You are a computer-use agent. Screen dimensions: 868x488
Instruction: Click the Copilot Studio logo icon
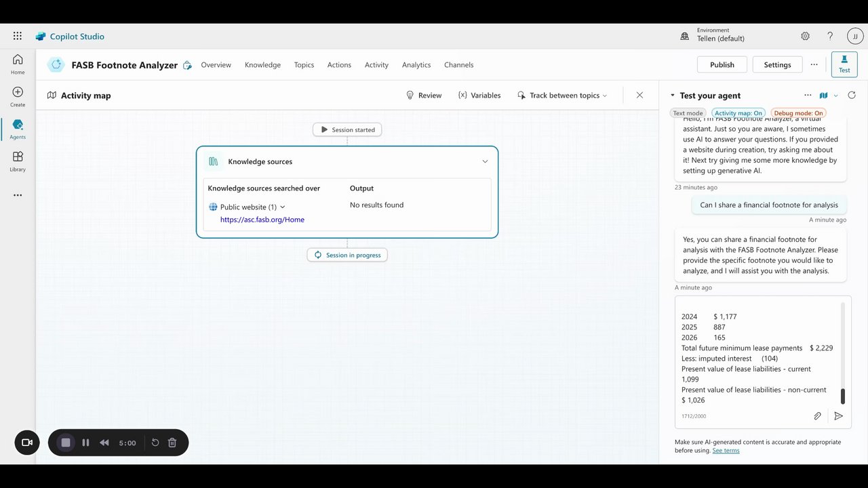click(41, 37)
